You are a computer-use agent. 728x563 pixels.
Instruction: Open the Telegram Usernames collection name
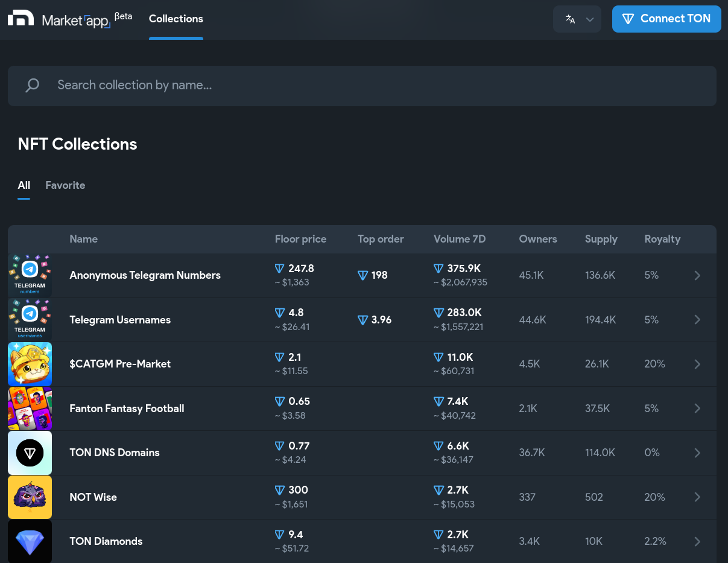tap(120, 320)
